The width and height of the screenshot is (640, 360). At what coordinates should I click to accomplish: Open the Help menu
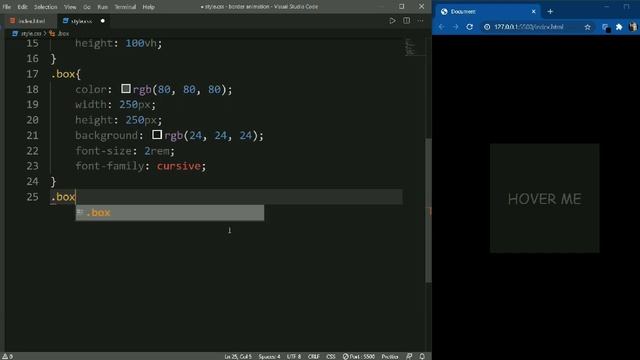tap(148, 7)
